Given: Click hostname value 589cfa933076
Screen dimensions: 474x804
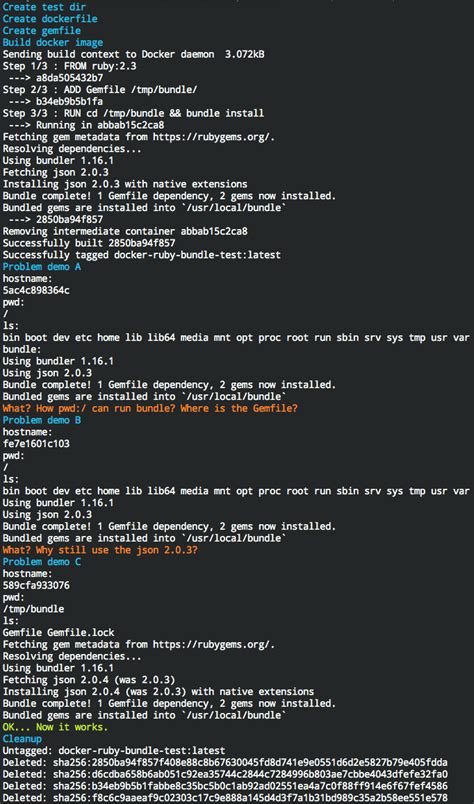Looking at the screenshot, I should click(x=36, y=585).
